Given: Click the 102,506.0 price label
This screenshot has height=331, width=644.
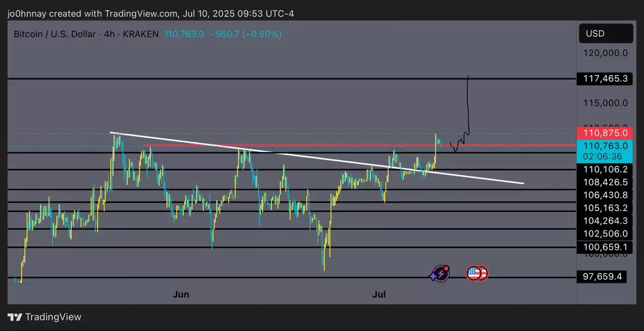Looking at the screenshot, I should coord(605,234).
